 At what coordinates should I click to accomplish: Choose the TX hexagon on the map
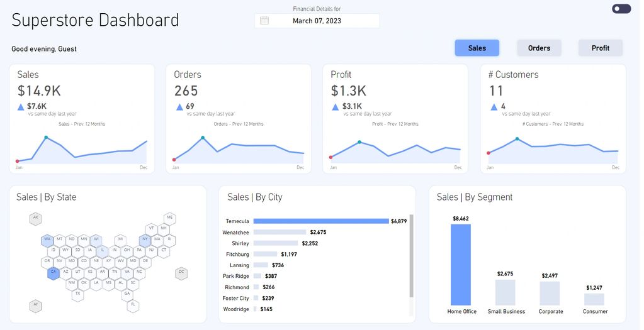78,294
